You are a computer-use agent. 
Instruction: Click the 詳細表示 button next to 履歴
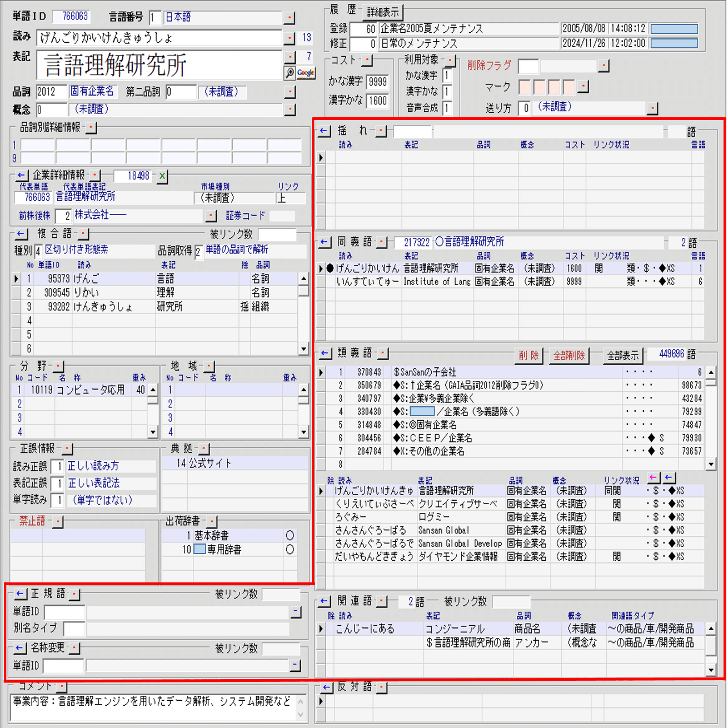[x=383, y=12]
